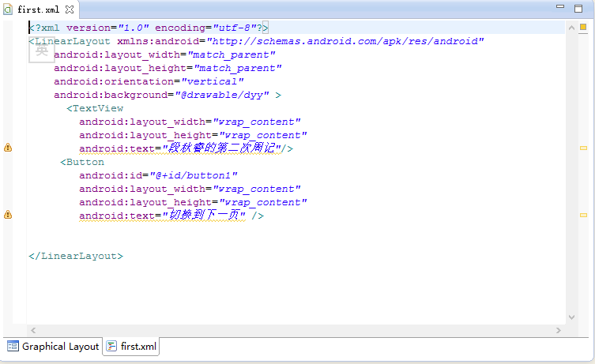Jump to first warning marker in overview ruler
The height and width of the screenshot is (364, 595).
tap(583, 148)
